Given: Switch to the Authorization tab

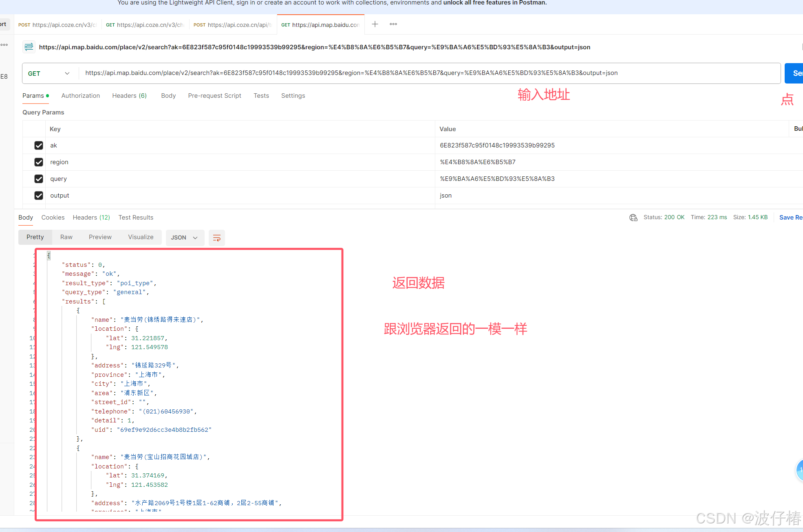Looking at the screenshot, I should click(x=81, y=96).
